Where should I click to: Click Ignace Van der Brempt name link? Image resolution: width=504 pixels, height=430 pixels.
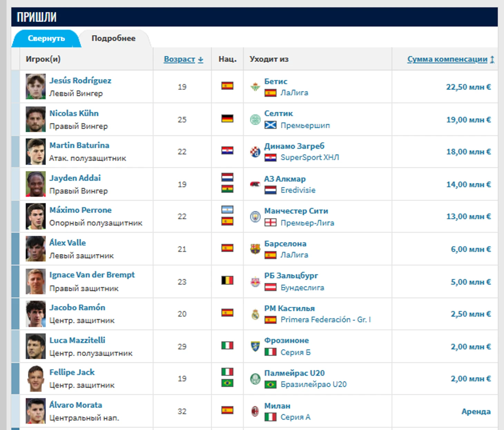92,275
